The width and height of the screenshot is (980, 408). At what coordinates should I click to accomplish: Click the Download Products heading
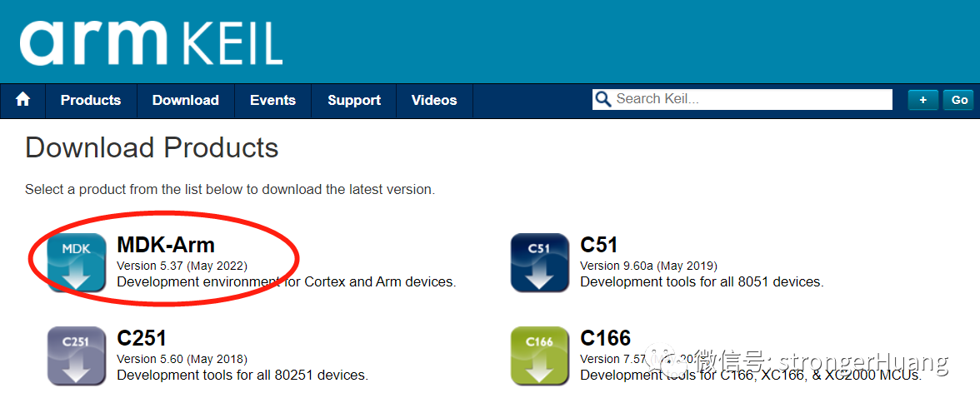pos(152,148)
